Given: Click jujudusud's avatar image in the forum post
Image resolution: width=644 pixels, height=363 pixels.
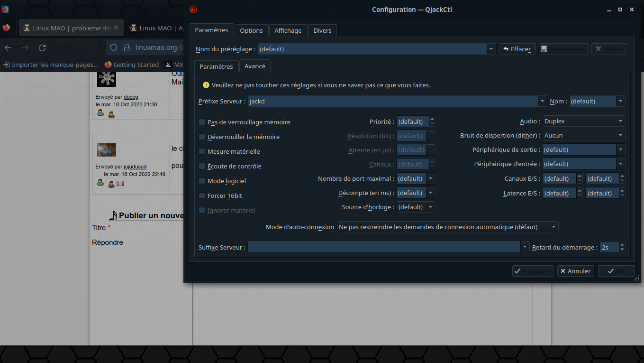Looking at the screenshot, I should click(x=107, y=149).
